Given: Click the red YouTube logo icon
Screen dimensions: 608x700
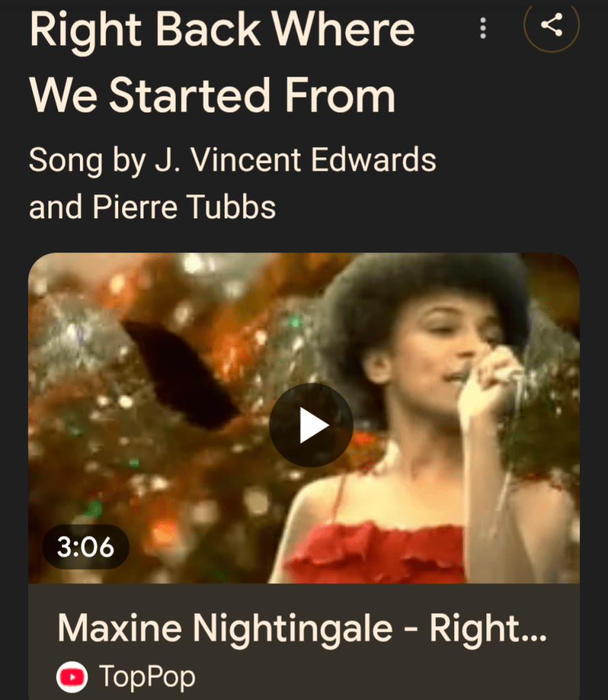Looking at the screenshot, I should [x=72, y=677].
